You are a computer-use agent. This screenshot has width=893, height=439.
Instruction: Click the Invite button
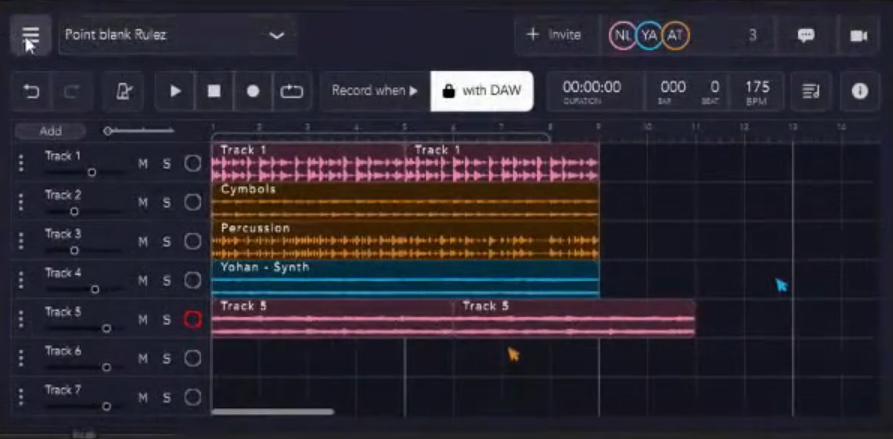click(x=553, y=35)
